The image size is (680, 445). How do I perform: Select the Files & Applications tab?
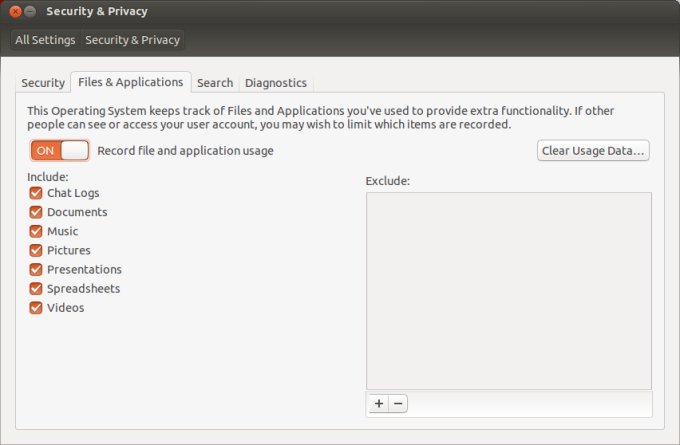point(130,82)
